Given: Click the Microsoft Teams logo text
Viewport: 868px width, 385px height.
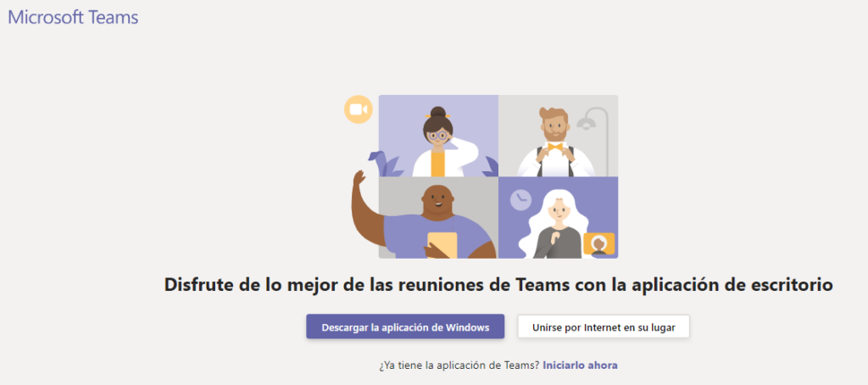Looking at the screenshot, I should point(73,17).
